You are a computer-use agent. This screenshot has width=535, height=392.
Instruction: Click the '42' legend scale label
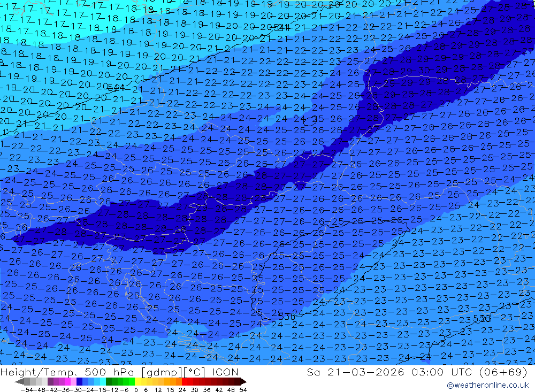(219, 390)
